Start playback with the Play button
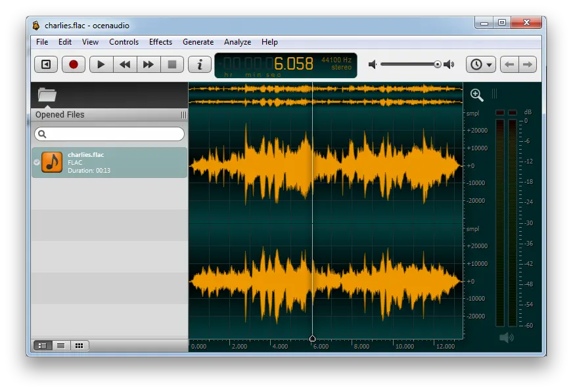This screenshot has width=573, height=392. tap(100, 64)
